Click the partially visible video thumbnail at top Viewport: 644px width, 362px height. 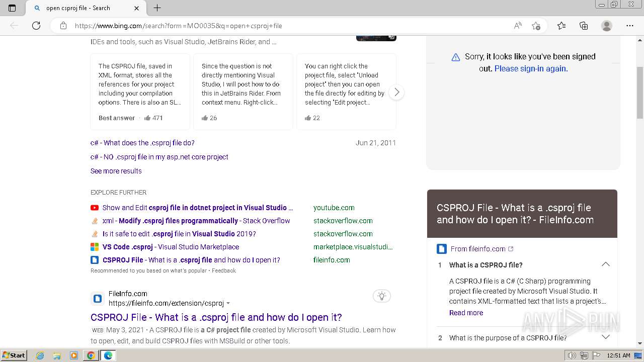(376, 38)
